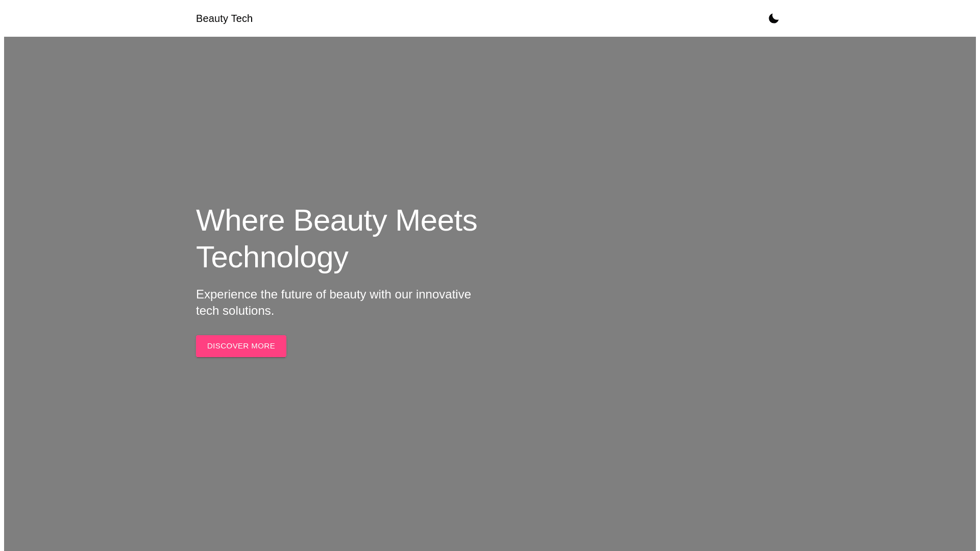This screenshot has width=980, height=551.
Task: Click the lowercase word 'beauty' in the tagline
Action: 348,294
